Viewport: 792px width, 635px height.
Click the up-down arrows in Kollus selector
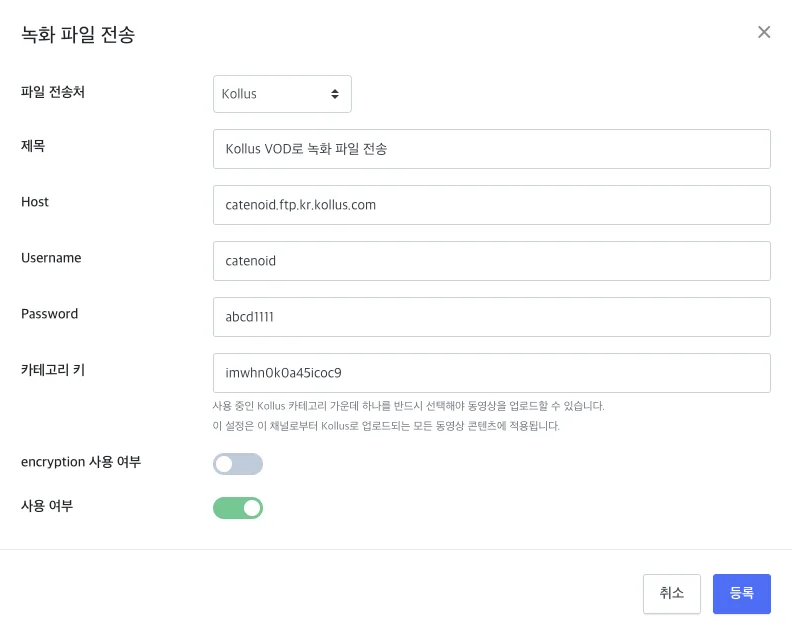335,94
